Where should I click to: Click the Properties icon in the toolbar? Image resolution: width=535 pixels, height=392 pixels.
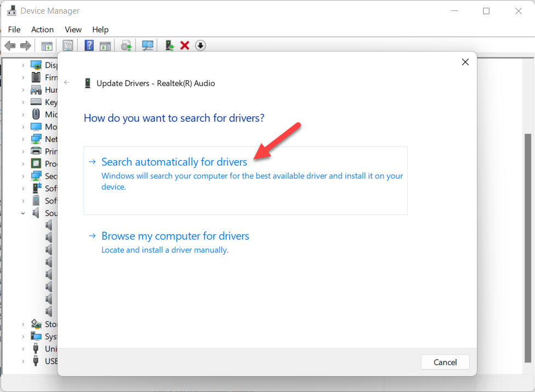point(68,45)
